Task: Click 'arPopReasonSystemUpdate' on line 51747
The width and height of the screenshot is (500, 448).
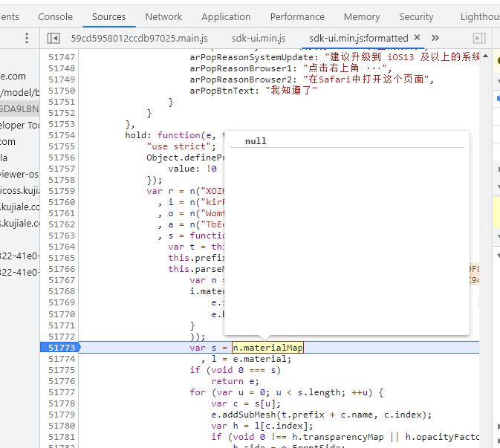Action: point(251,57)
